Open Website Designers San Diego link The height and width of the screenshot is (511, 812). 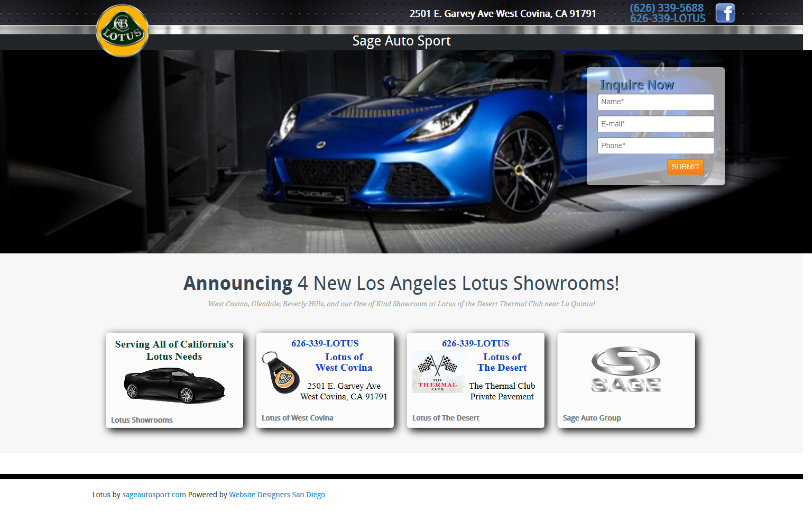coord(277,495)
